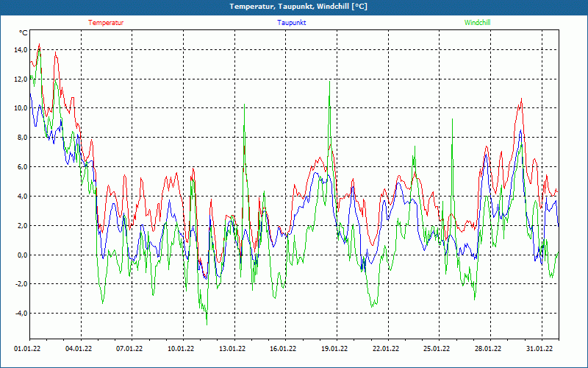Viewport: 588px width, 368px height.
Task: Click the 25.01.22 date label
Action: click(x=437, y=349)
